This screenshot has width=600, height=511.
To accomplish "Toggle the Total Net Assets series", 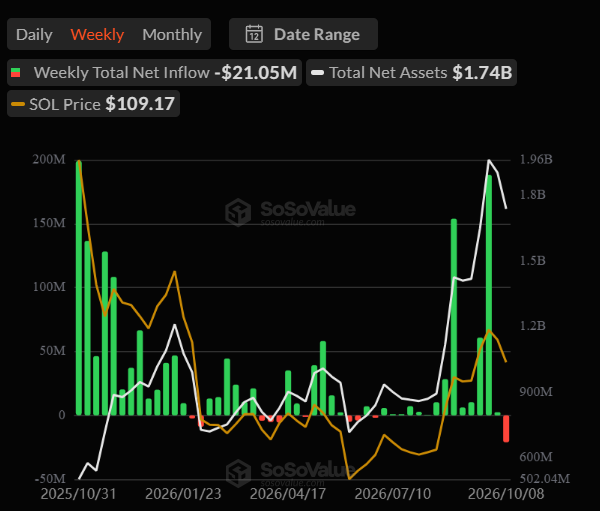I will click(411, 72).
